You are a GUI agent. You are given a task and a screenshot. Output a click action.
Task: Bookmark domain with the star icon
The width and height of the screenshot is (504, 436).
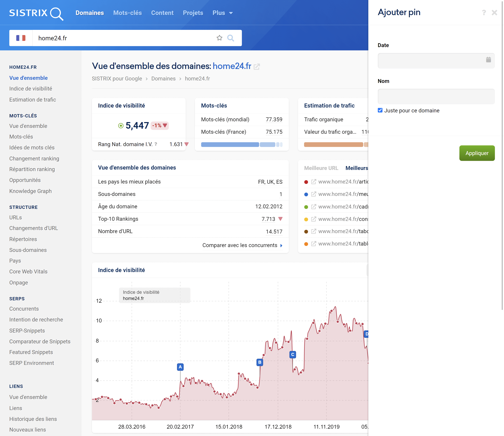click(x=219, y=38)
